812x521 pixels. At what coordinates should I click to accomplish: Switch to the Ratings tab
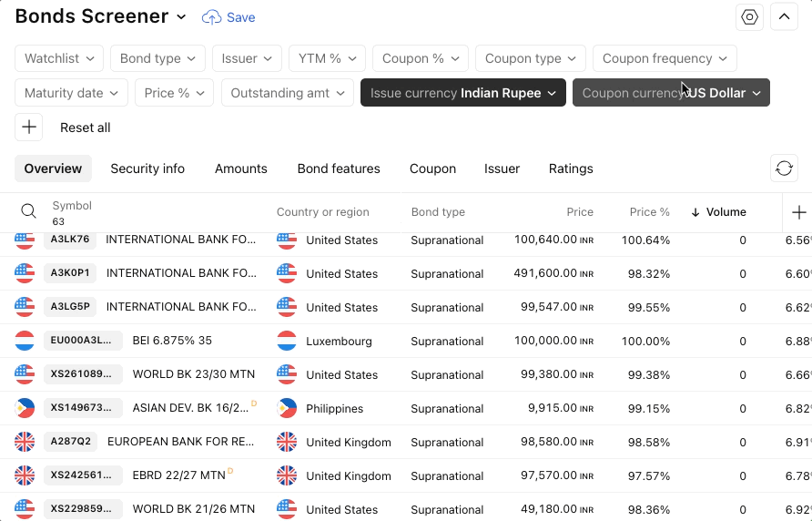click(571, 169)
